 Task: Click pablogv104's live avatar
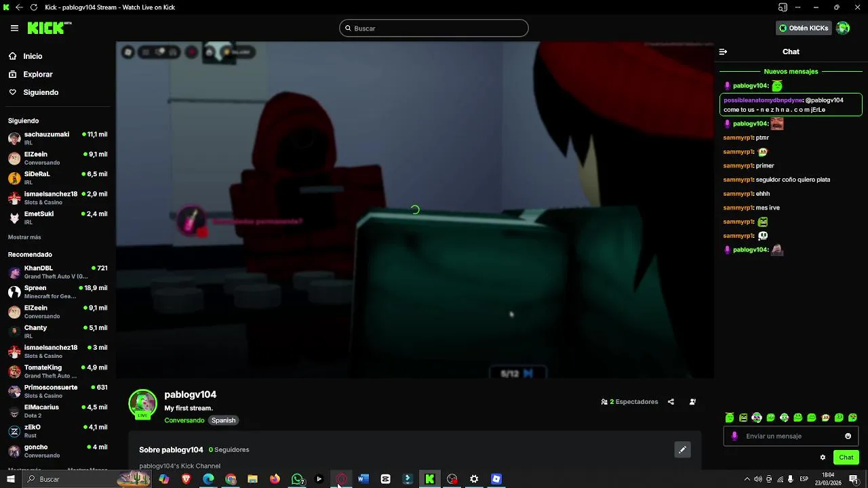point(143,404)
